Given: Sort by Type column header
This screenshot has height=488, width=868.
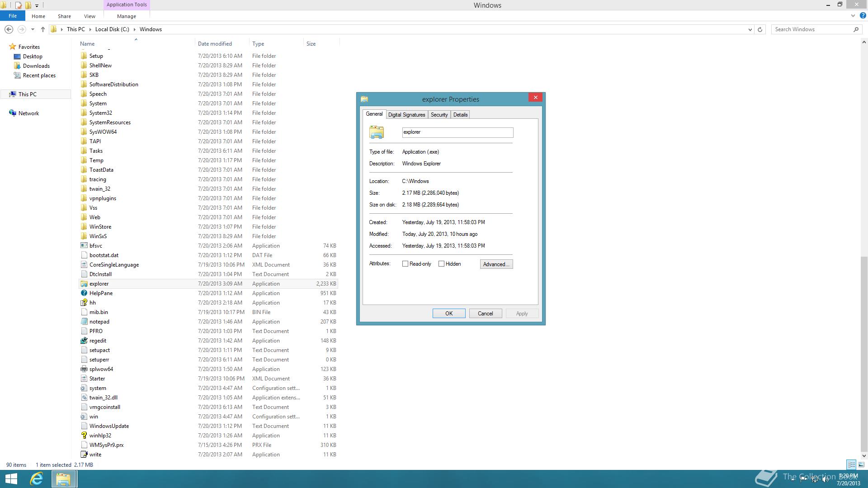Looking at the screenshot, I should point(276,44).
